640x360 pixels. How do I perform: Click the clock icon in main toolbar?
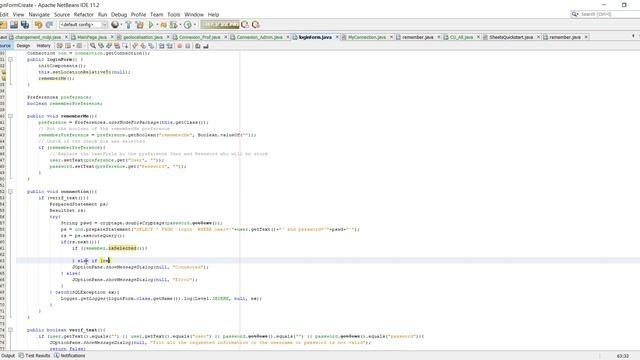187,25
